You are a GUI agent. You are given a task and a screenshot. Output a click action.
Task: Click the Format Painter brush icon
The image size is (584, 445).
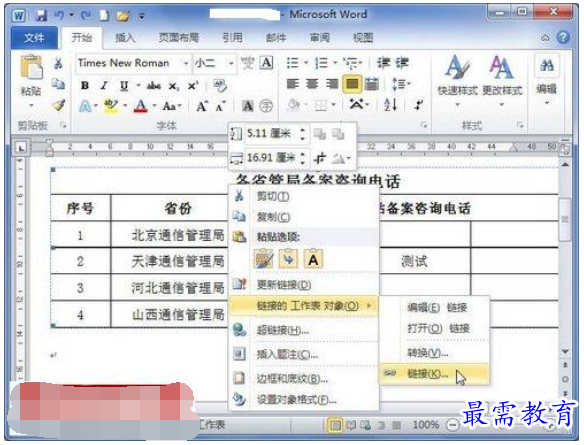point(58,106)
